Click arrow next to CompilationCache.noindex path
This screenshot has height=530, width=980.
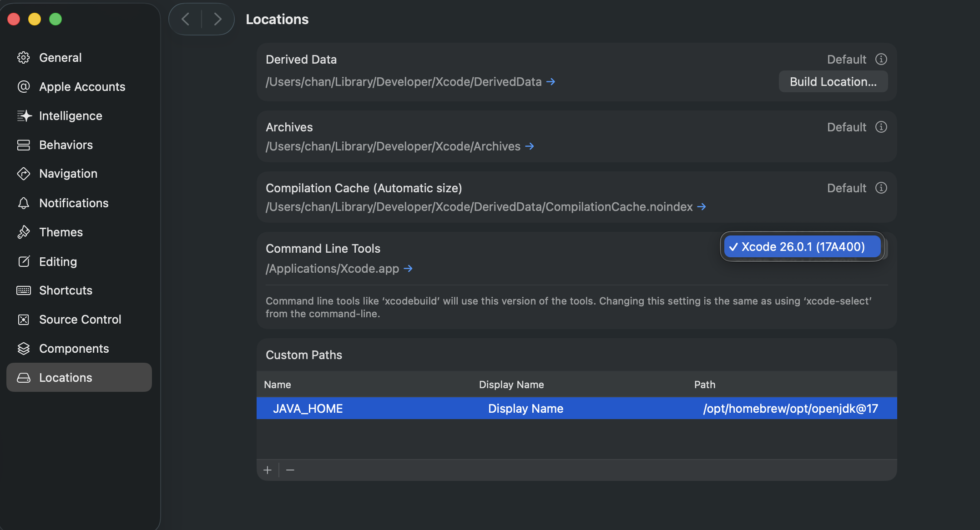tap(702, 207)
